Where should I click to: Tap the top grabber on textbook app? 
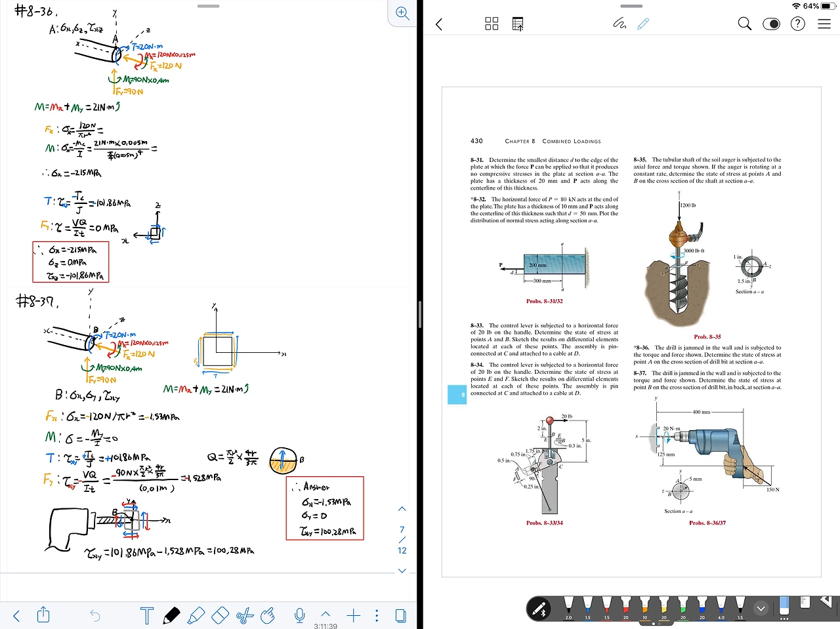pyautogui.click(x=631, y=6)
